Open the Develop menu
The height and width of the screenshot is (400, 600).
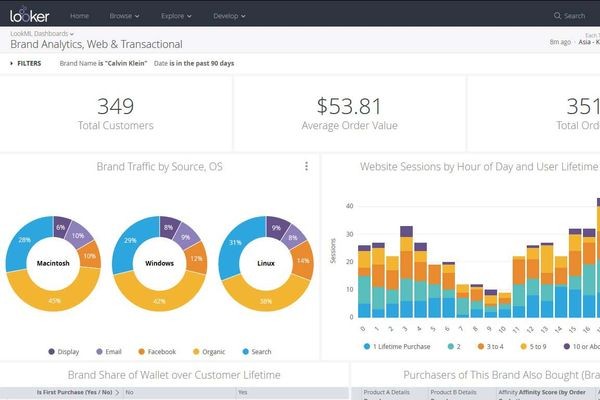(x=230, y=16)
